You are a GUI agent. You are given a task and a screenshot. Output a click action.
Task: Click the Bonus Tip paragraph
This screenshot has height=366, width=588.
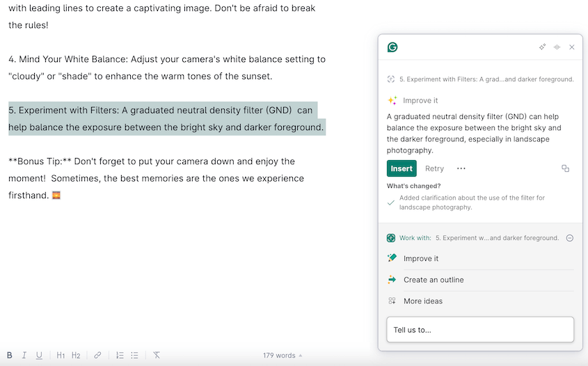(157, 178)
